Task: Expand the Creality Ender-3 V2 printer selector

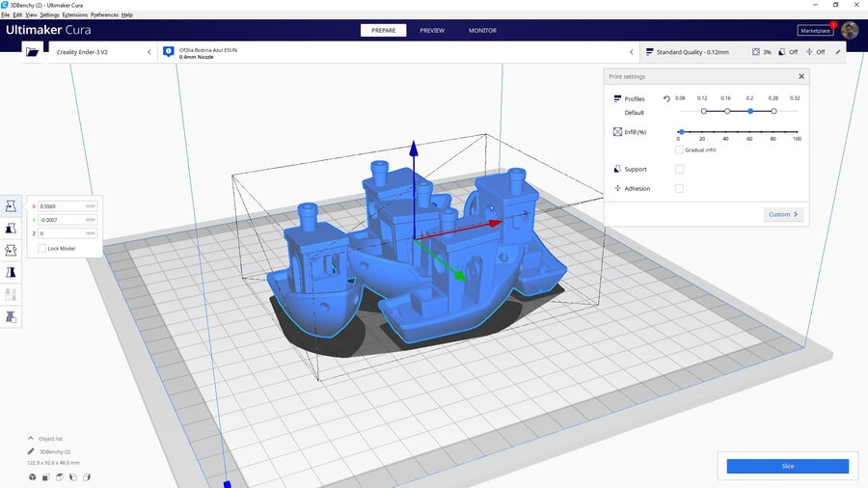Action: click(x=103, y=52)
